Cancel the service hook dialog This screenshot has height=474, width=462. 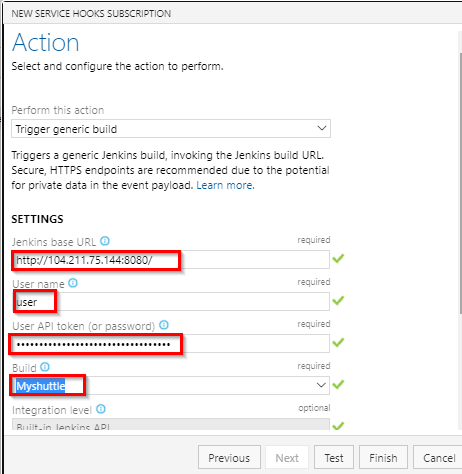[x=438, y=457]
